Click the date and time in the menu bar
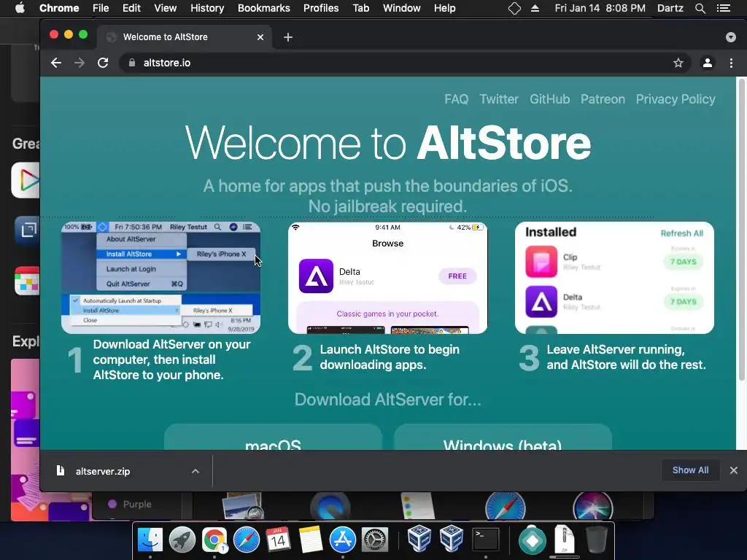Image resolution: width=747 pixels, height=560 pixels. pos(600,8)
